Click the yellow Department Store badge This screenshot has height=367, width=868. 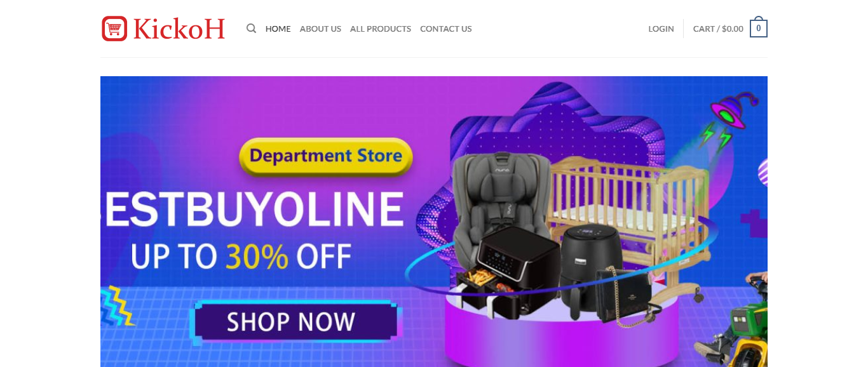326,156
